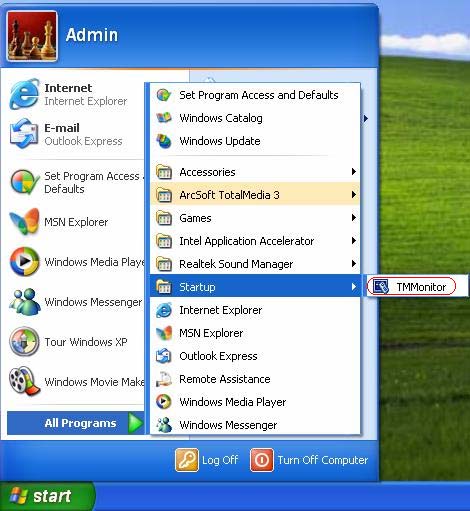Click "ArcSoft TotalMedia 3" label
This screenshot has width=470, height=511.
[x=229, y=195]
